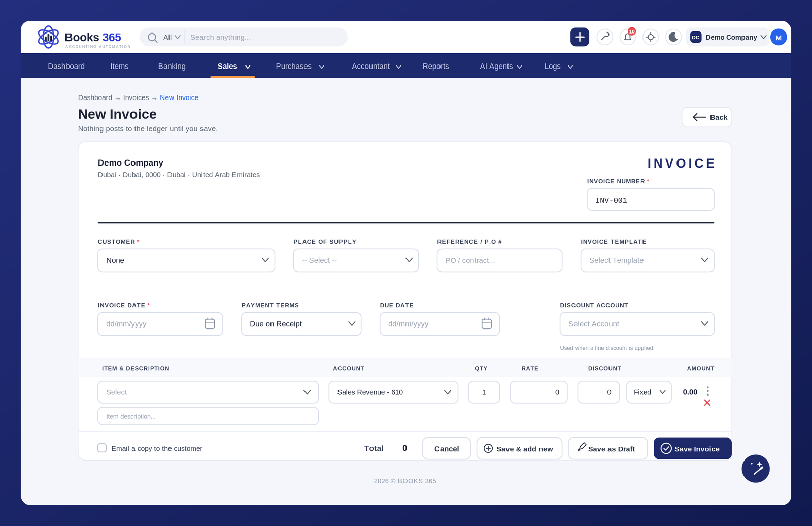The image size is (812, 526).
Task: Open the All search filter dropdown
Action: point(172,37)
